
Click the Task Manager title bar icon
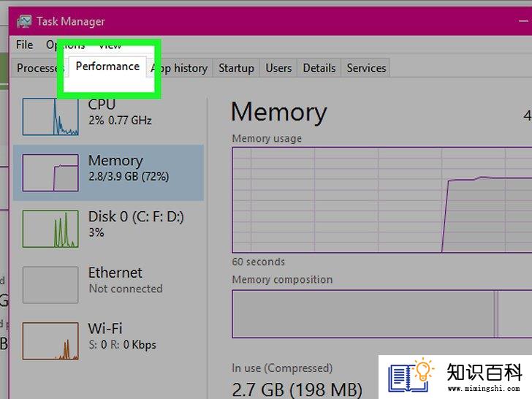click(24, 21)
